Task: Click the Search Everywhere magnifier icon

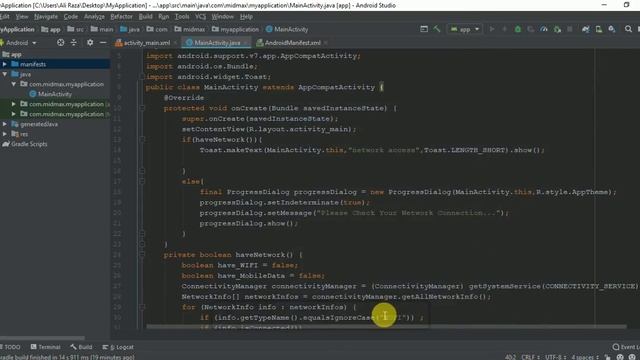Action: click(x=628, y=29)
